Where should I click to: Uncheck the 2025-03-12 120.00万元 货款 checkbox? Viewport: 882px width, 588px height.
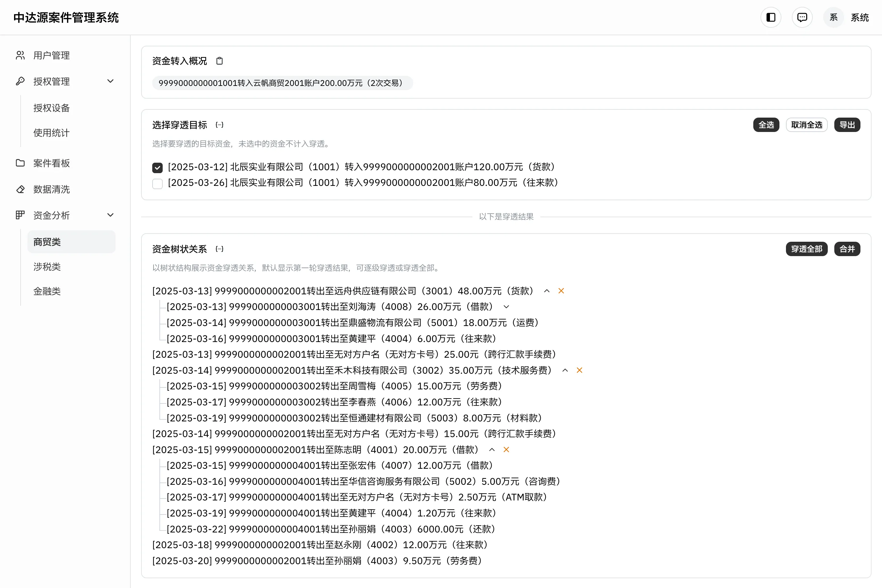pyautogui.click(x=157, y=168)
